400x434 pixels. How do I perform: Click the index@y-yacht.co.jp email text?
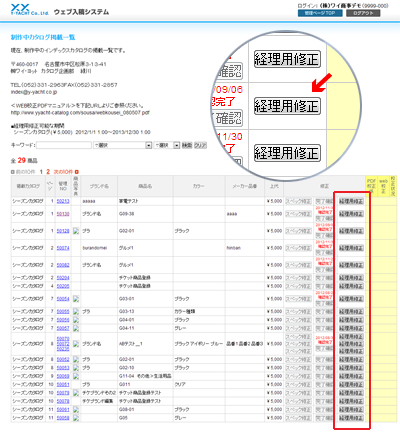(34, 92)
